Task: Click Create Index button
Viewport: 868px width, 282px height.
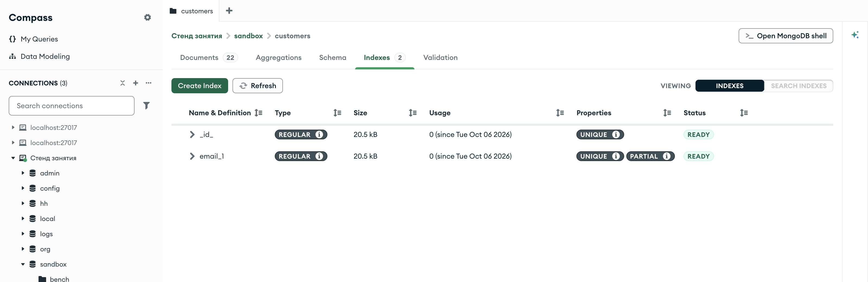Action: click(x=200, y=86)
